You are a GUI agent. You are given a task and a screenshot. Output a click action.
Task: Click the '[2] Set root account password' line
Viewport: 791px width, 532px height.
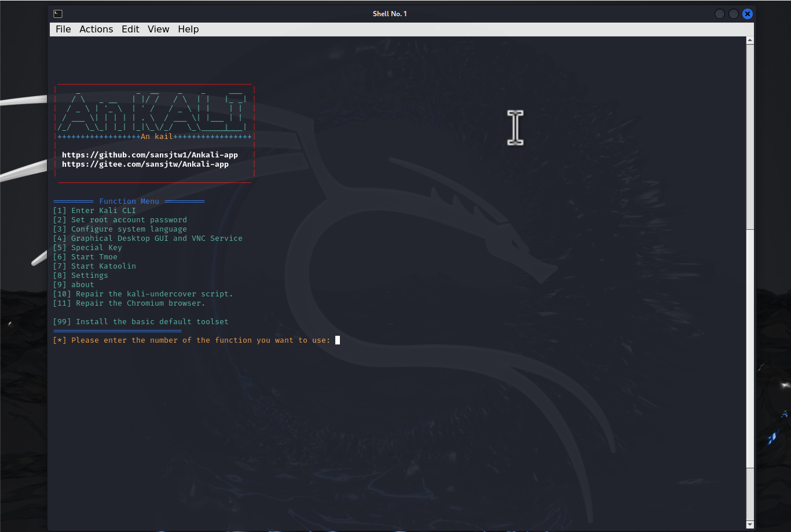(x=120, y=220)
